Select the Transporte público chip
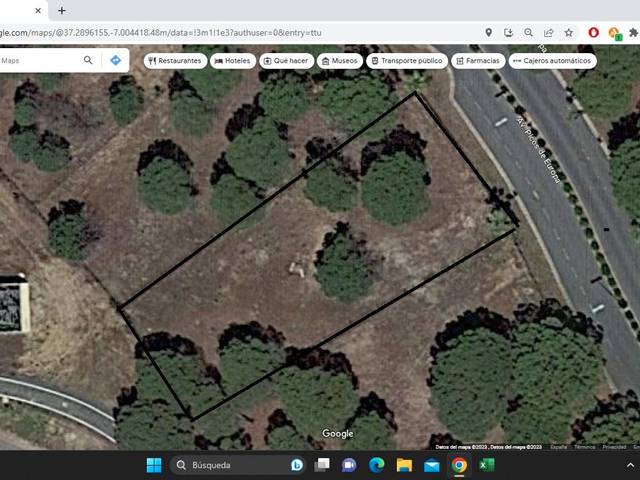Screen dimensions: 640x480 tap(407, 61)
